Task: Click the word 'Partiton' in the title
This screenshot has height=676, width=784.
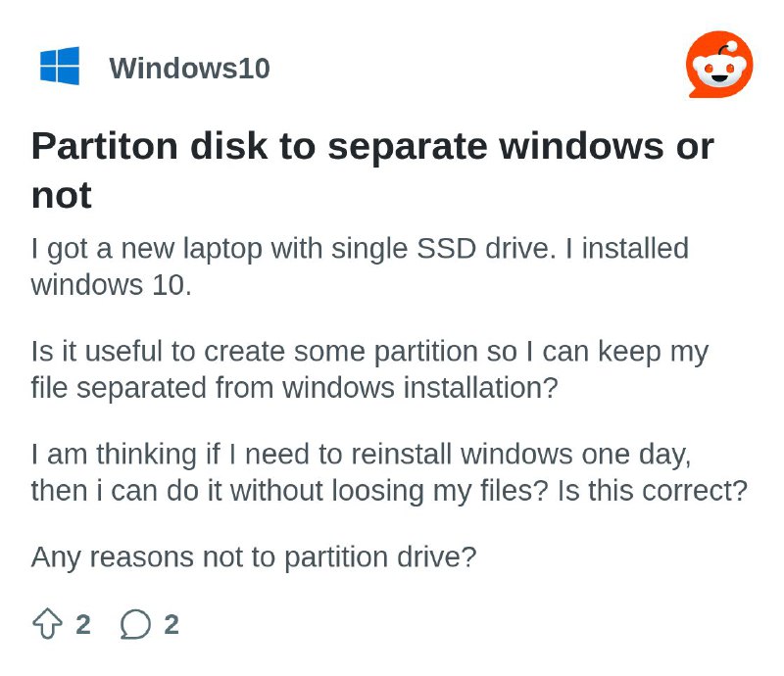Action: pos(105,147)
